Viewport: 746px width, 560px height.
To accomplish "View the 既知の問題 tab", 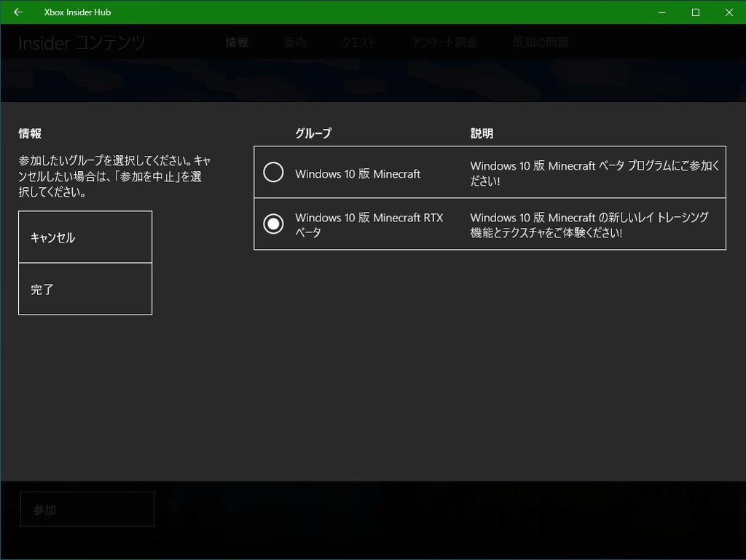I will tap(540, 42).
